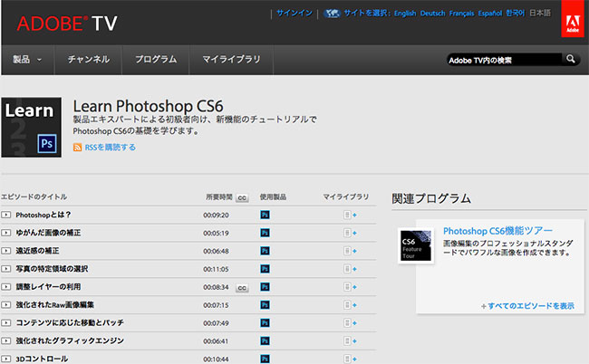Click Ps product icon in 遠近感の補正 row
589x364 pixels.
[265, 251]
